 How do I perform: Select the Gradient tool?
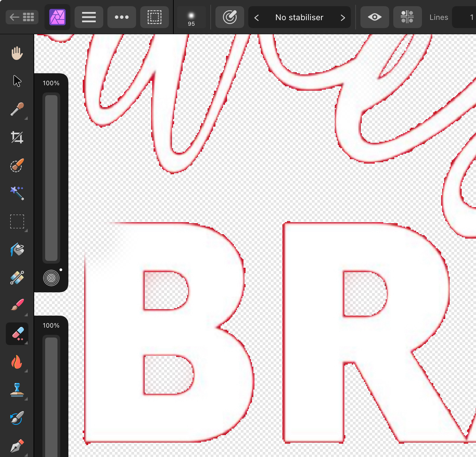pos(17,278)
